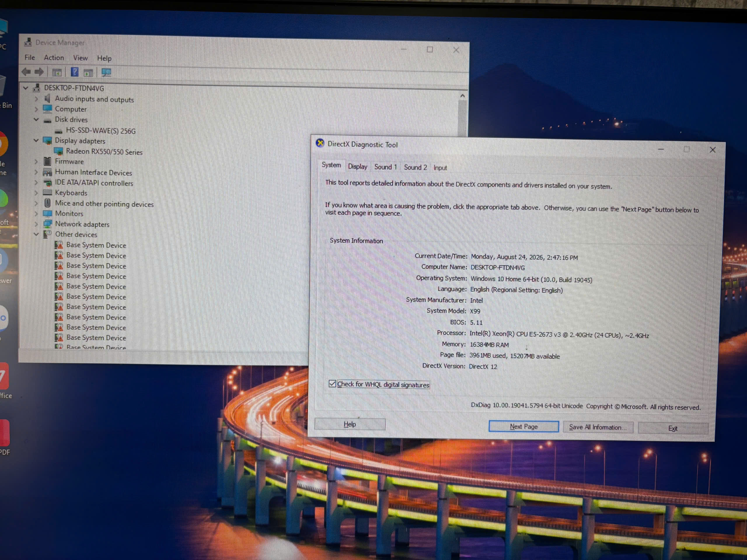The height and width of the screenshot is (560, 747).
Task: Click the "3961MB used, 15207MB available" page file value
Action: coord(514,356)
